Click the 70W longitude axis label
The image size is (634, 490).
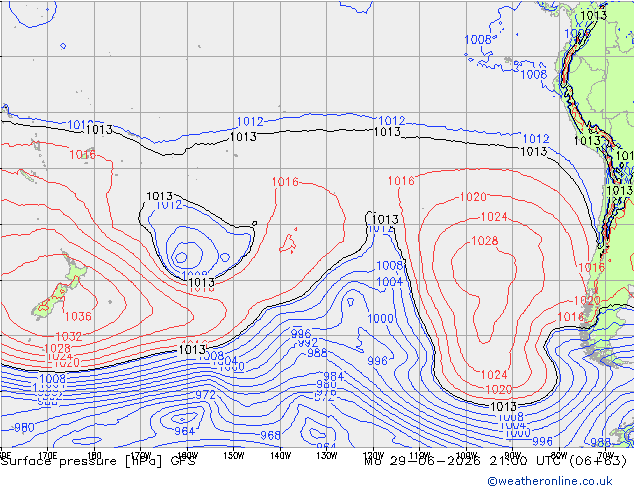pyautogui.click(x=606, y=455)
